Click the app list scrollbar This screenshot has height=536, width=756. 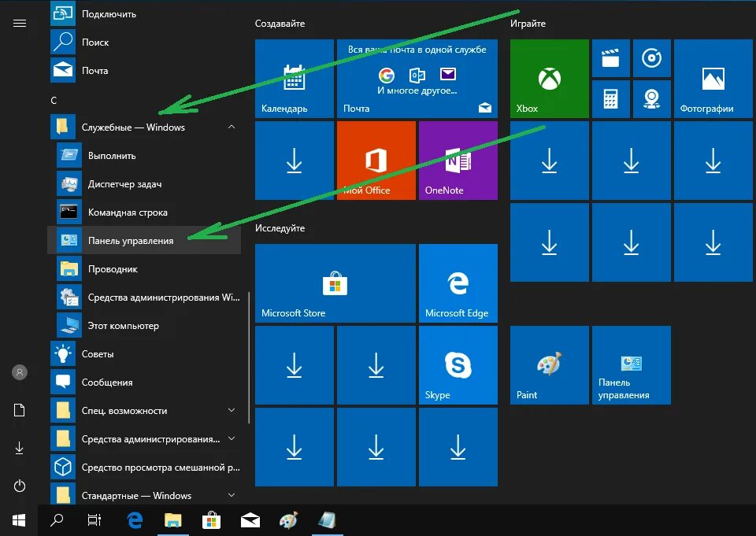point(249,357)
